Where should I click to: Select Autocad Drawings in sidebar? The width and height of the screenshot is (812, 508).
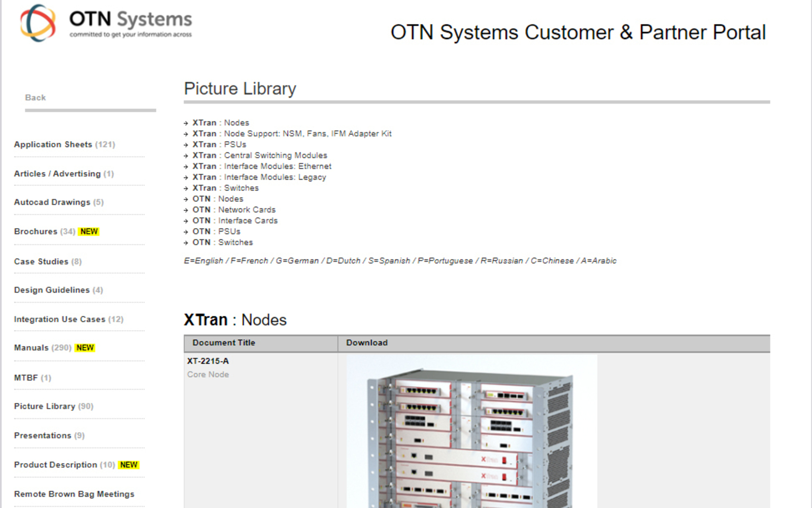coord(52,202)
